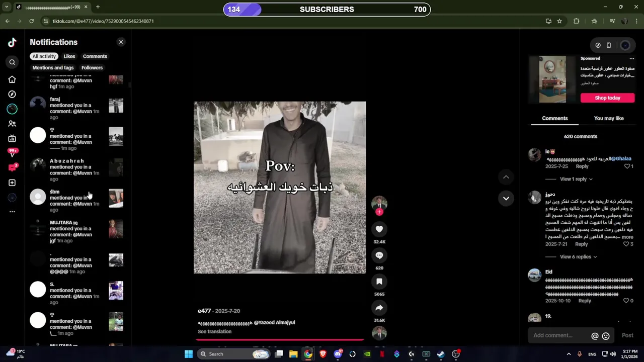Open the TikTok logo home link

point(12,43)
